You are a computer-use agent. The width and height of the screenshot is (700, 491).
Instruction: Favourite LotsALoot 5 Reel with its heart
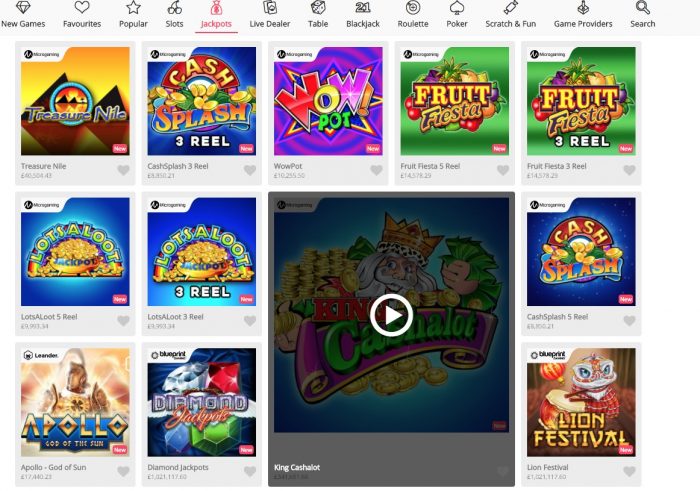click(x=124, y=320)
